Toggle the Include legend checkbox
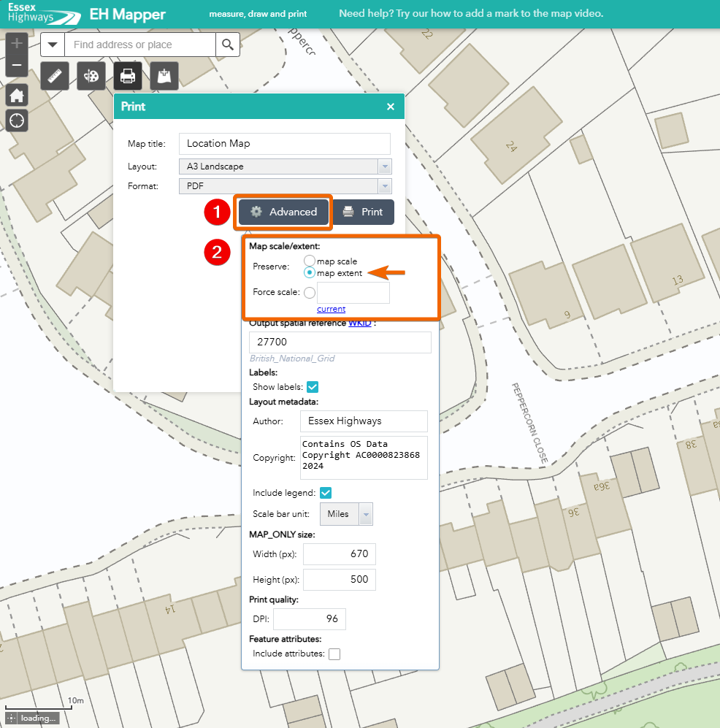The image size is (720, 728). (326, 493)
